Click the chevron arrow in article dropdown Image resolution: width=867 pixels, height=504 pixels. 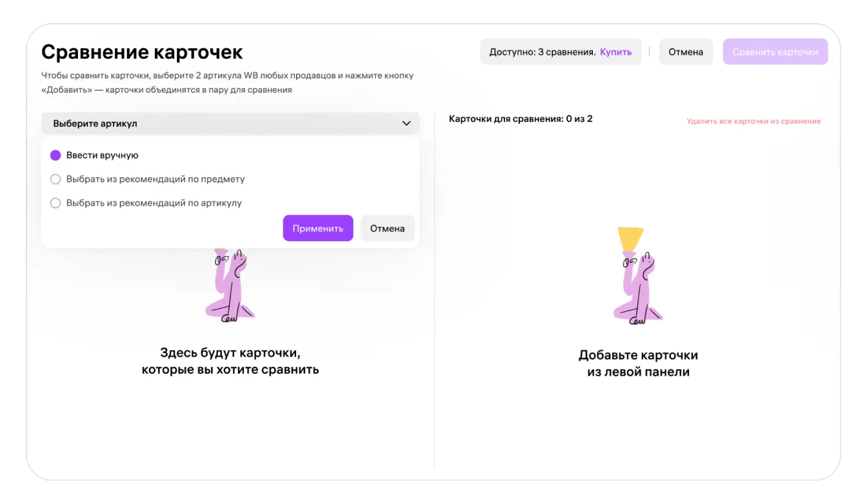pos(406,123)
